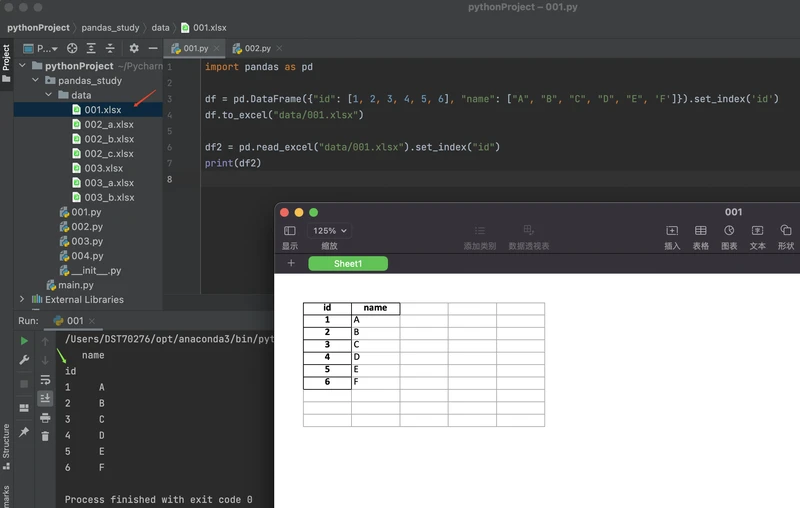The image size is (800, 508).
Task: Click the text box icon in Numbers toolbar
Action: point(758,231)
